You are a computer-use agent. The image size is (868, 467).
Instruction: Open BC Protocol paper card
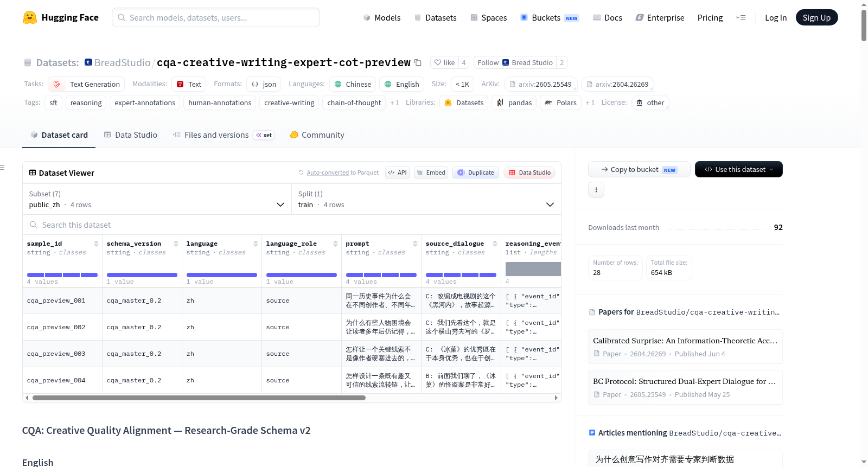pos(685,387)
